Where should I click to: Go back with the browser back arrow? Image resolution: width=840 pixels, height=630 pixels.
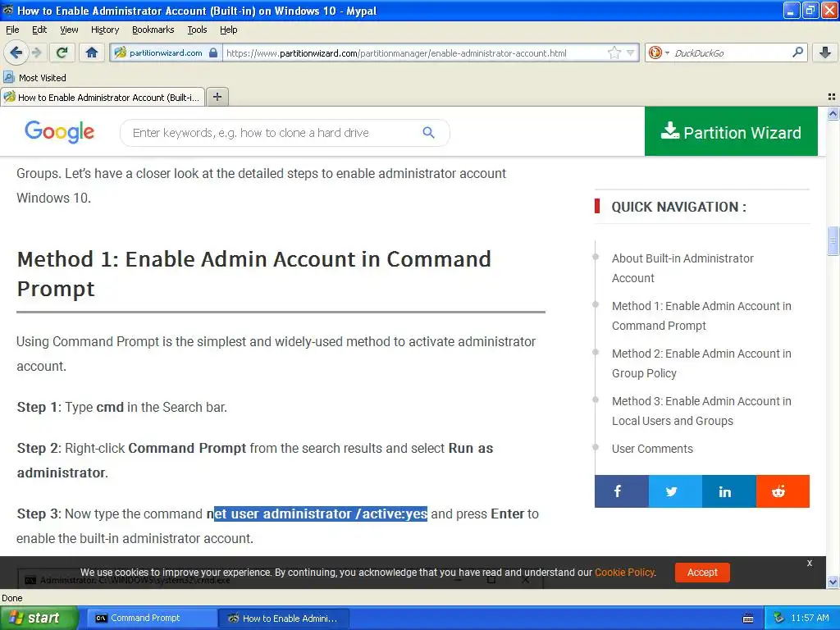(16, 52)
